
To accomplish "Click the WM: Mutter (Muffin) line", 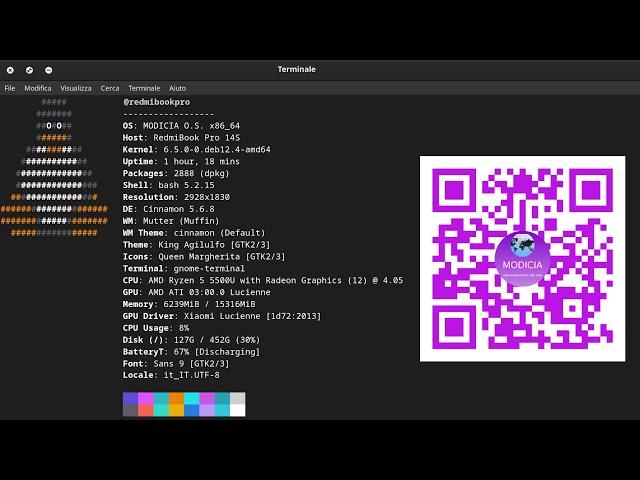I will coord(171,221).
